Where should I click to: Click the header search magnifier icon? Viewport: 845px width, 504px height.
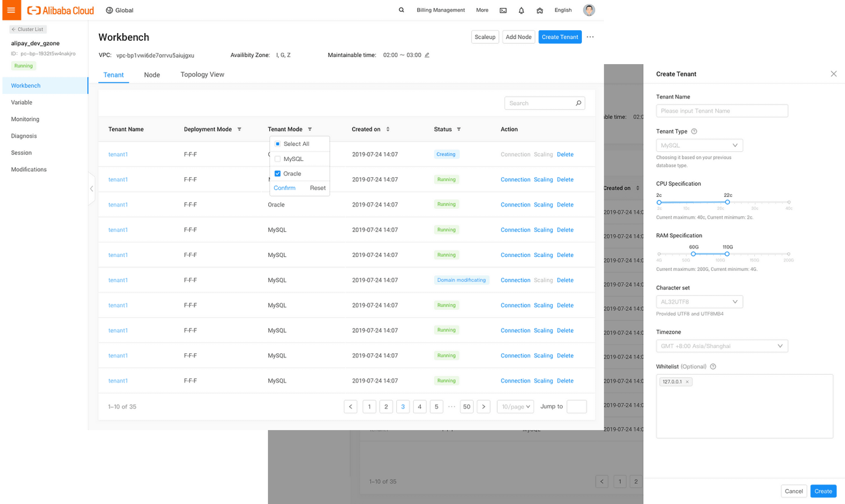point(401,10)
